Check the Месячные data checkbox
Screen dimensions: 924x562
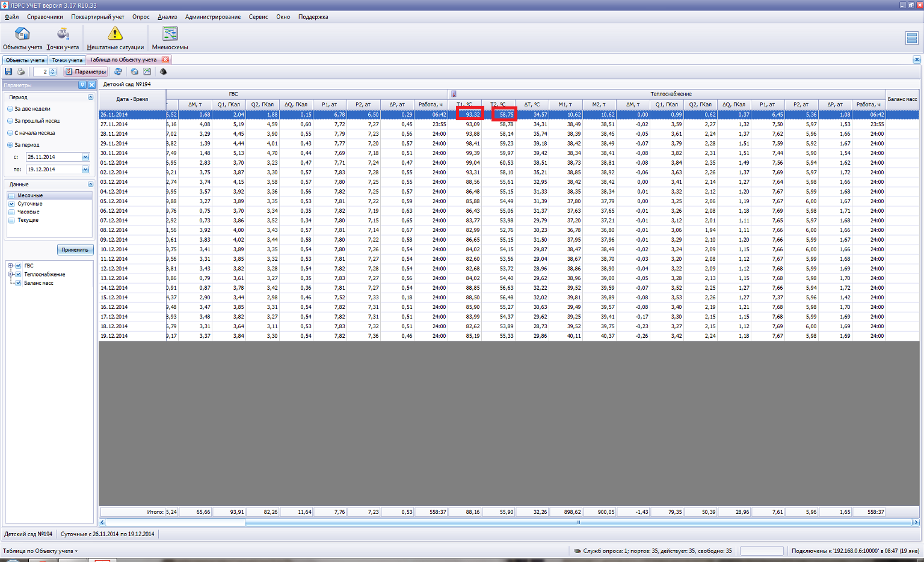(11, 195)
